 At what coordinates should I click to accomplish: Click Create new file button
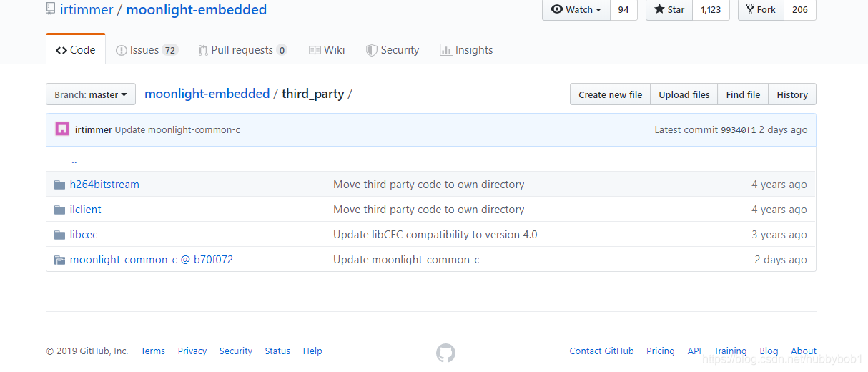coord(610,94)
